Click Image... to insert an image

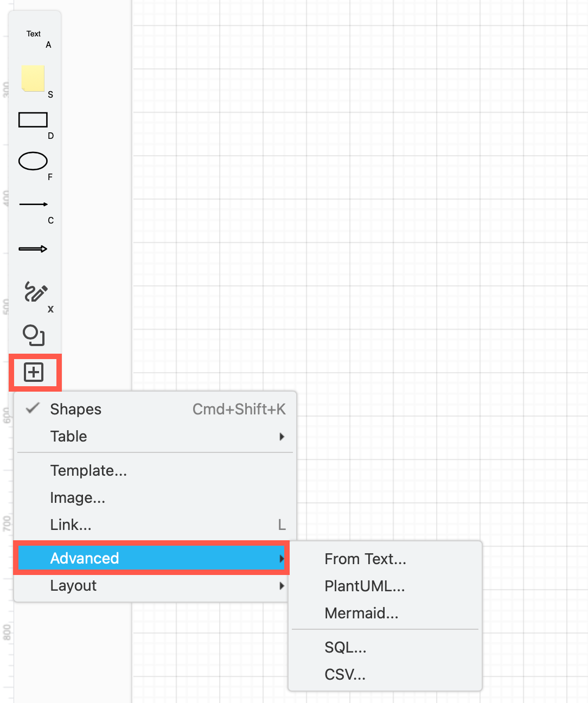click(78, 497)
